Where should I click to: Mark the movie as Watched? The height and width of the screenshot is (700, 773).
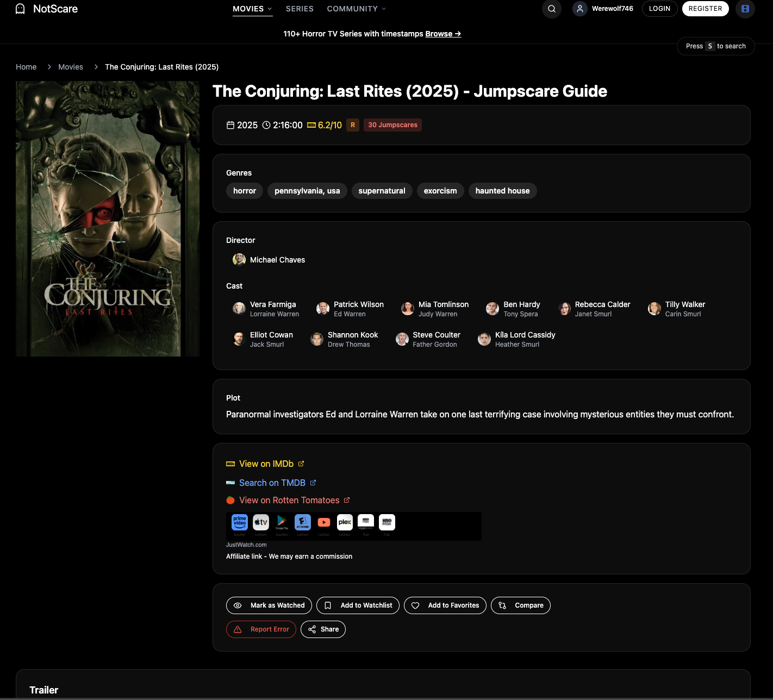pyautogui.click(x=269, y=605)
